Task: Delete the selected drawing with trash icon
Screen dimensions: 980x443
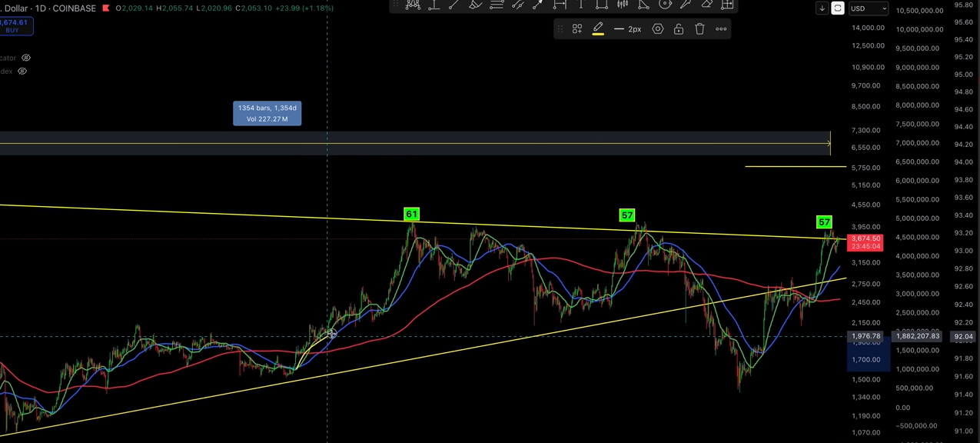Action: click(699, 29)
